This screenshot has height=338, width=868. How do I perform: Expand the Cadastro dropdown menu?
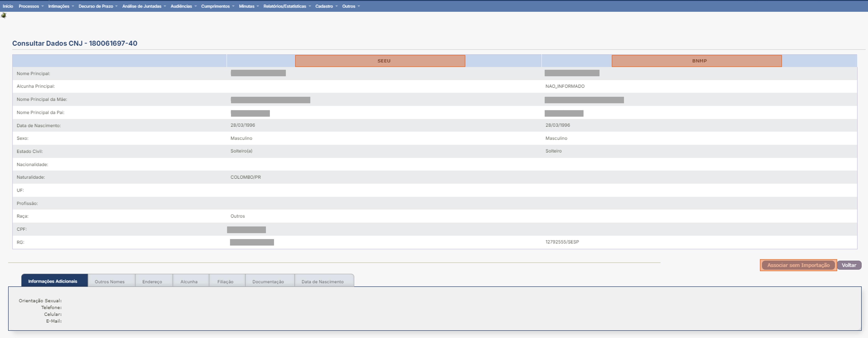pyautogui.click(x=326, y=6)
